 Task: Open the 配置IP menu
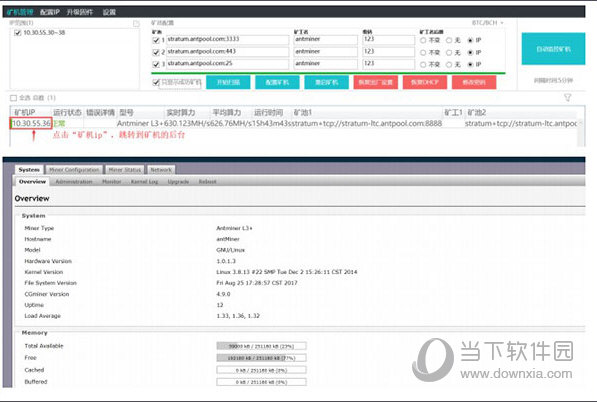(x=49, y=12)
